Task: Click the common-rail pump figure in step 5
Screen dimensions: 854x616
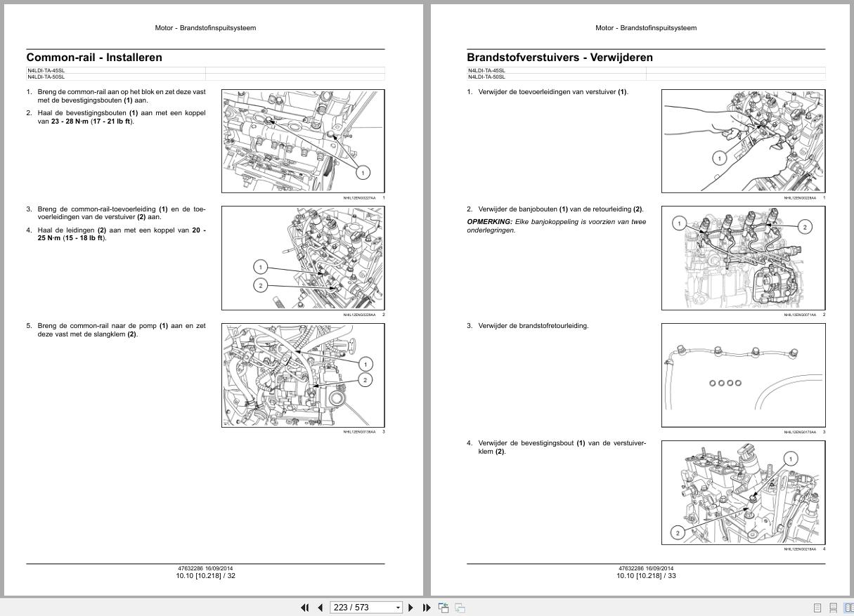Action: coord(302,375)
